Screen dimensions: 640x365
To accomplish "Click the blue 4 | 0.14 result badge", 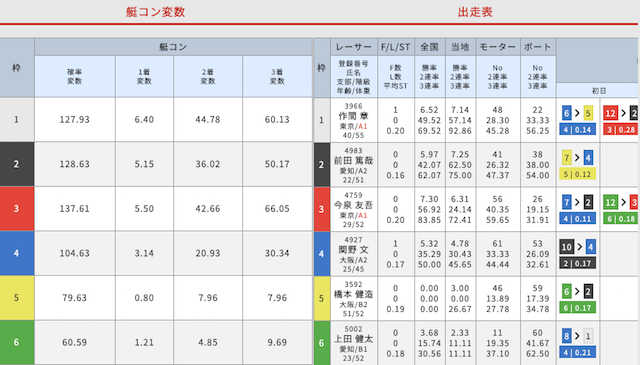I will (x=577, y=130).
